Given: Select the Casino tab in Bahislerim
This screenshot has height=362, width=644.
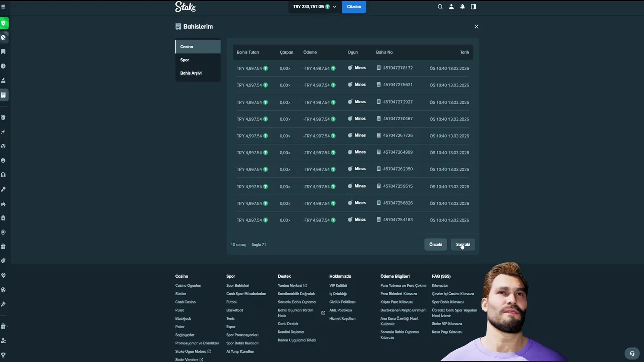Looking at the screenshot, I should click(198, 47).
